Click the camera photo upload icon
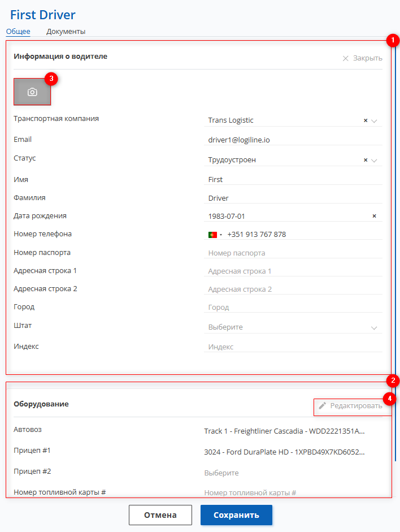This screenshot has height=532, width=400. coord(32,92)
